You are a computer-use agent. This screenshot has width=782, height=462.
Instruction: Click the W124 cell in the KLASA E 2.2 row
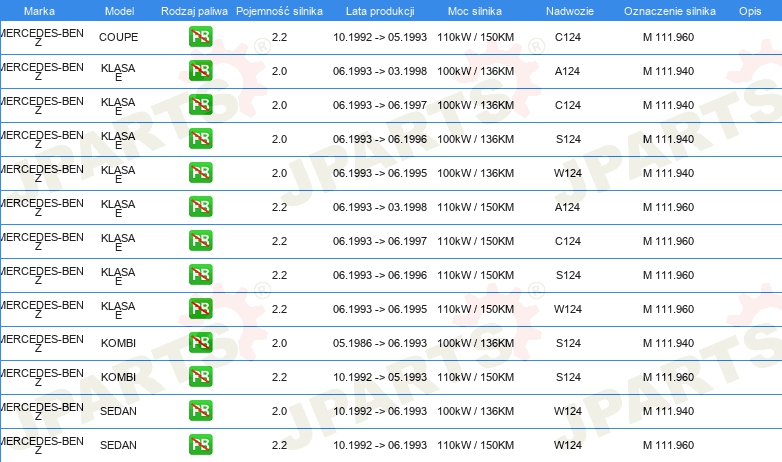click(x=568, y=308)
